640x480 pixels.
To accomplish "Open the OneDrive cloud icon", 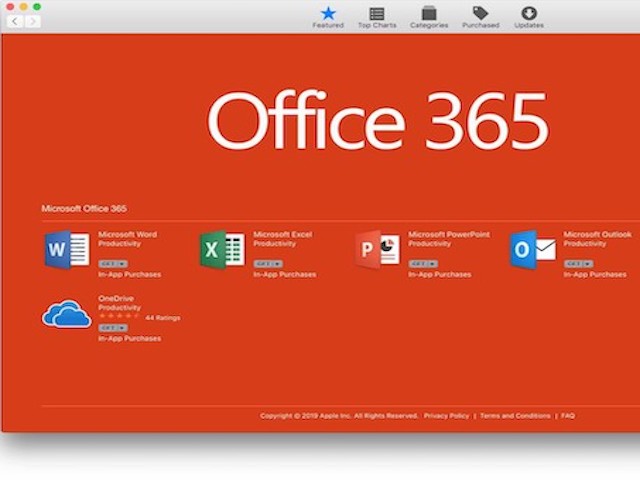I will click(x=66, y=314).
